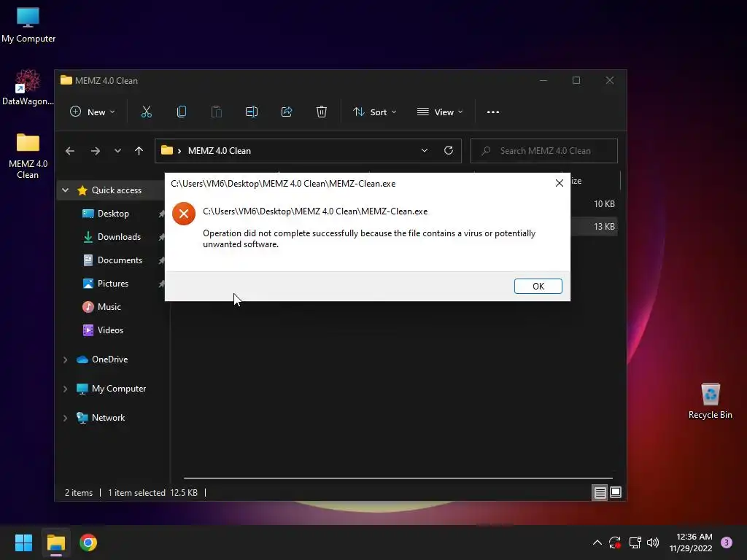Select My Computer desktop icon
747x560 pixels.
click(x=28, y=26)
